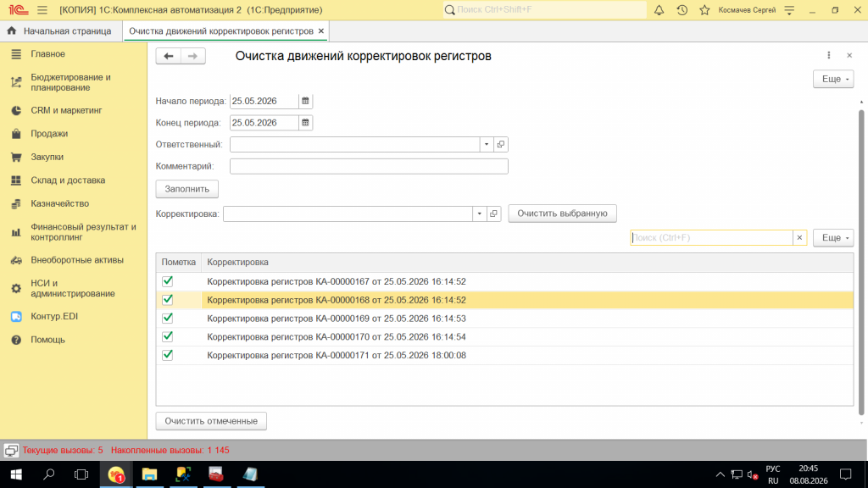Open the Ответственный item card icon
This screenshot has width=868, height=488.
(500, 144)
